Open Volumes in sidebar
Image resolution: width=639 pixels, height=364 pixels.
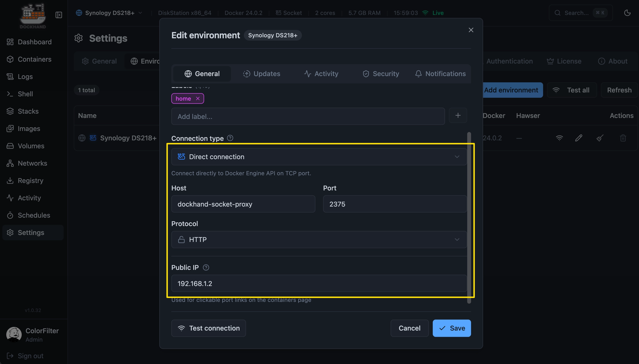(33, 146)
